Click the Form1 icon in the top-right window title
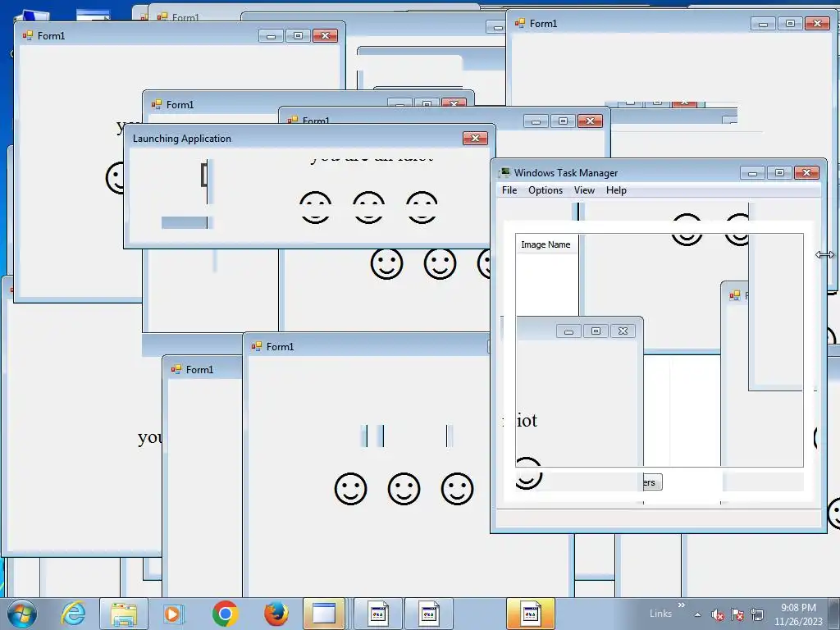This screenshot has height=630, width=840. point(519,23)
